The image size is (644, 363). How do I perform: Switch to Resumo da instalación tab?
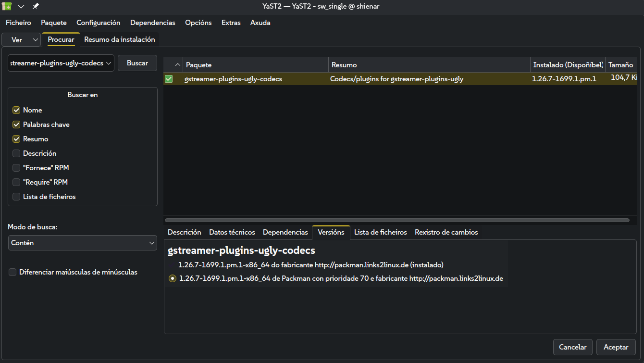tap(119, 39)
